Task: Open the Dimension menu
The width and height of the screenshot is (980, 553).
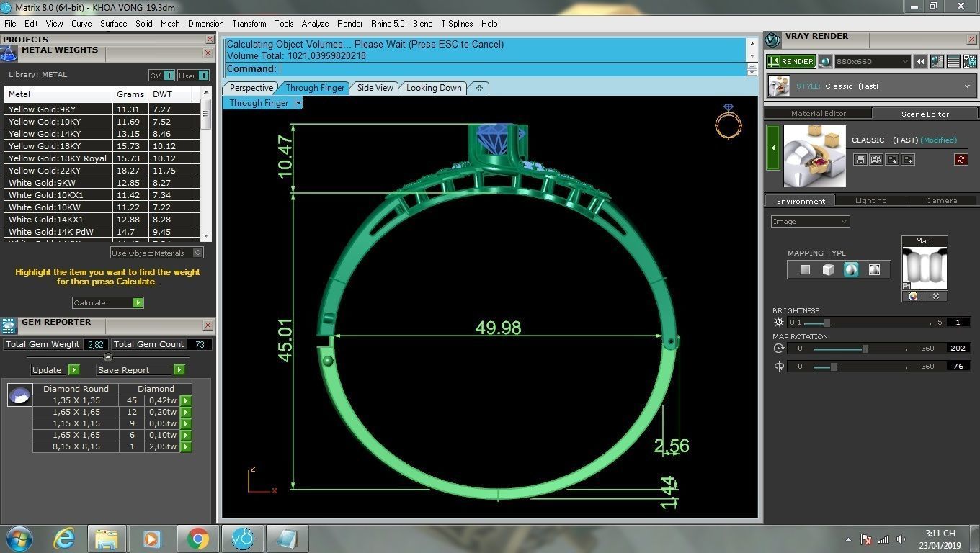Action: (x=205, y=24)
